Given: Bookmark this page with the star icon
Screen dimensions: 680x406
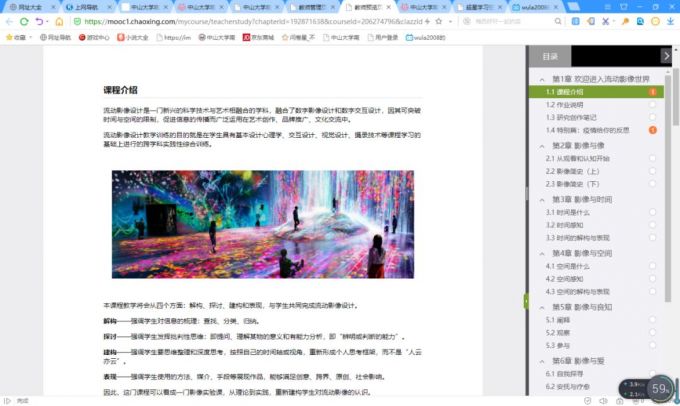Looking at the screenshot, I should (439, 21).
